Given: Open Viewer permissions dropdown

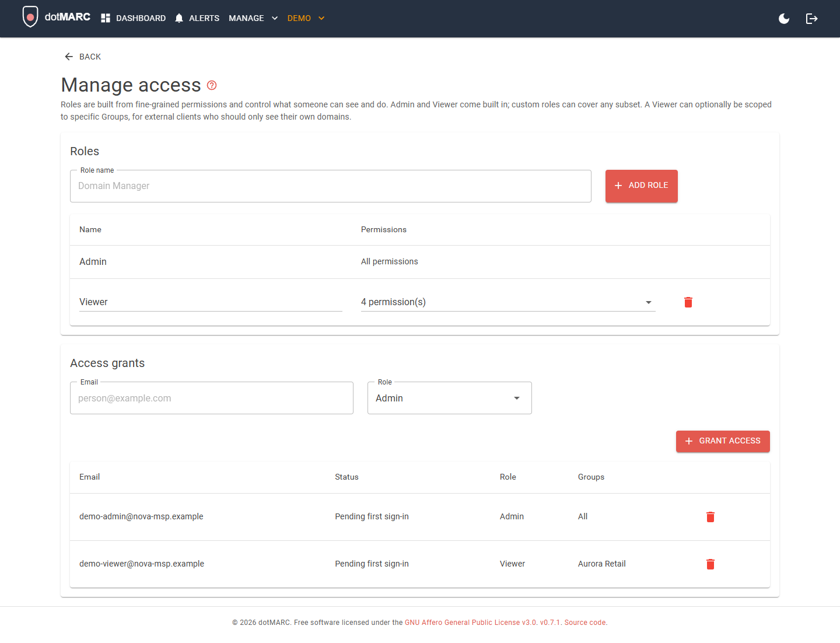Looking at the screenshot, I should coord(508,302).
